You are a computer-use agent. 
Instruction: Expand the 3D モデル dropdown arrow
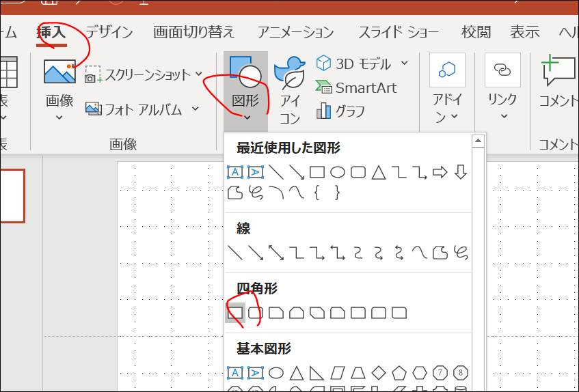405,63
